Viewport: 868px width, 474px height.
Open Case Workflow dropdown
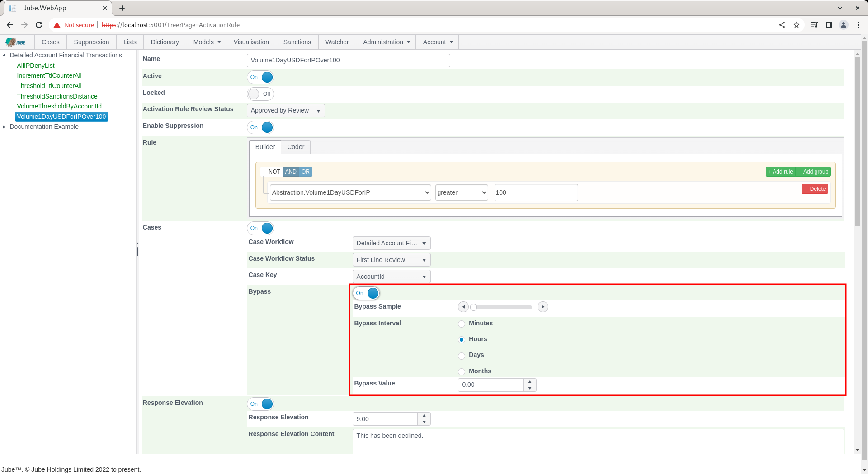tap(392, 243)
